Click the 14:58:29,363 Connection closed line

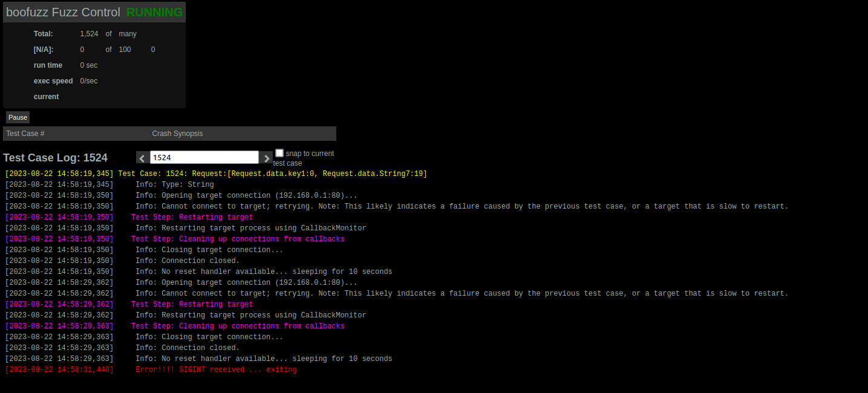122,348
